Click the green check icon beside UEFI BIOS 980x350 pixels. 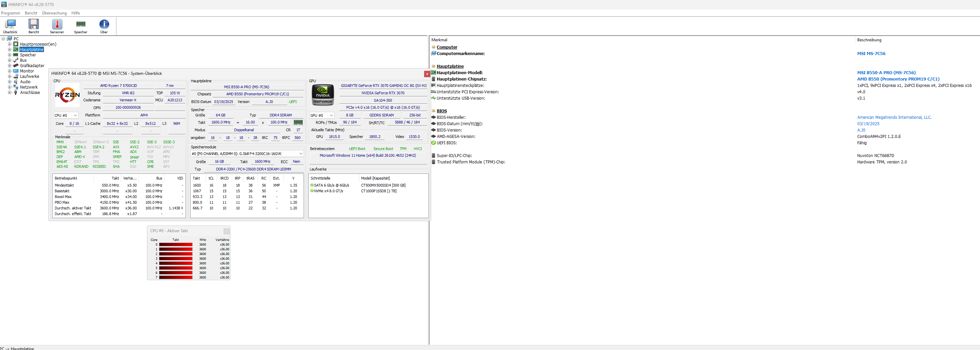tap(433, 143)
